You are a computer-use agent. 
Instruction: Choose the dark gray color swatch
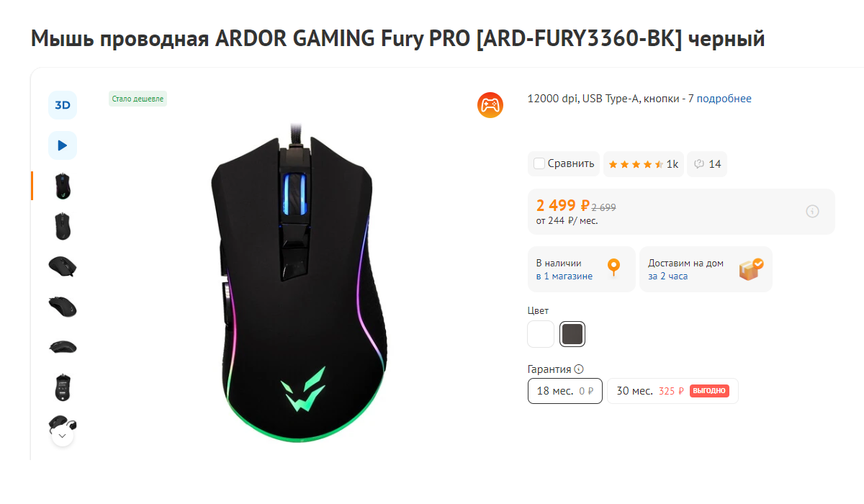[573, 334]
